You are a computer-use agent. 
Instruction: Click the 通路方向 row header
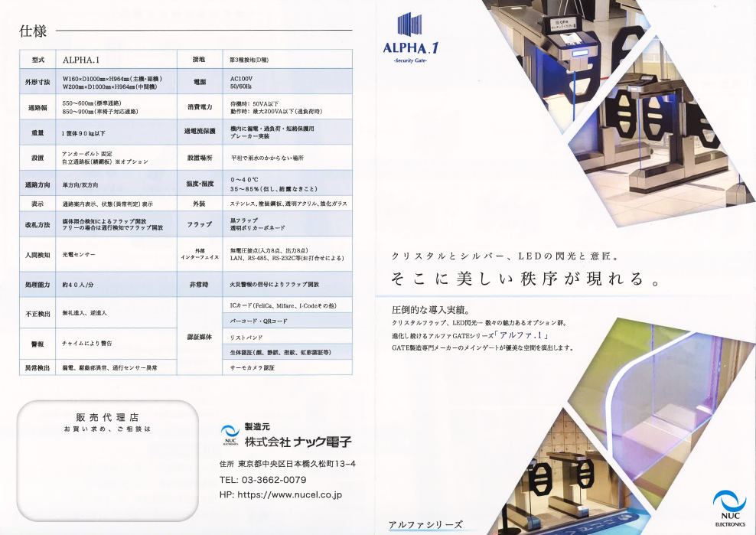click(37, 184)
